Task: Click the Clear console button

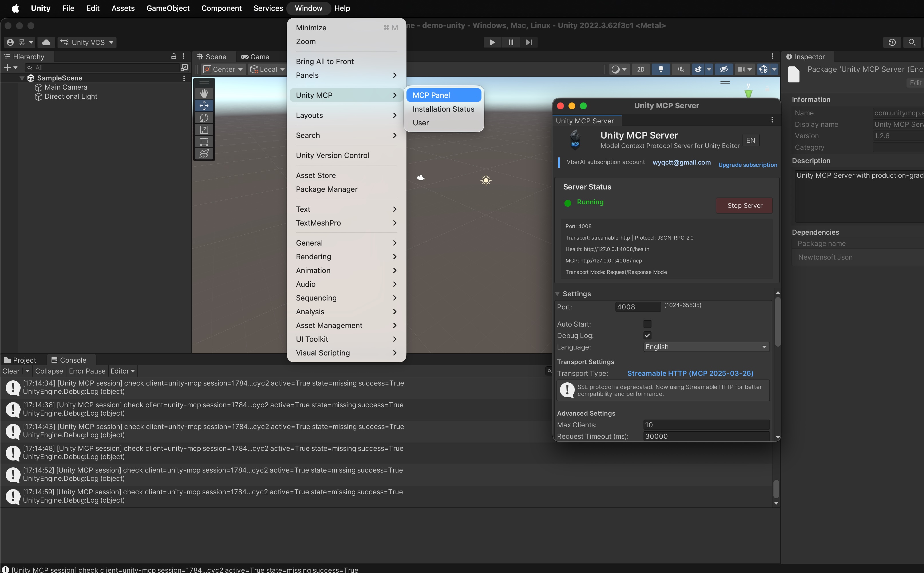Action: point(11,371)
